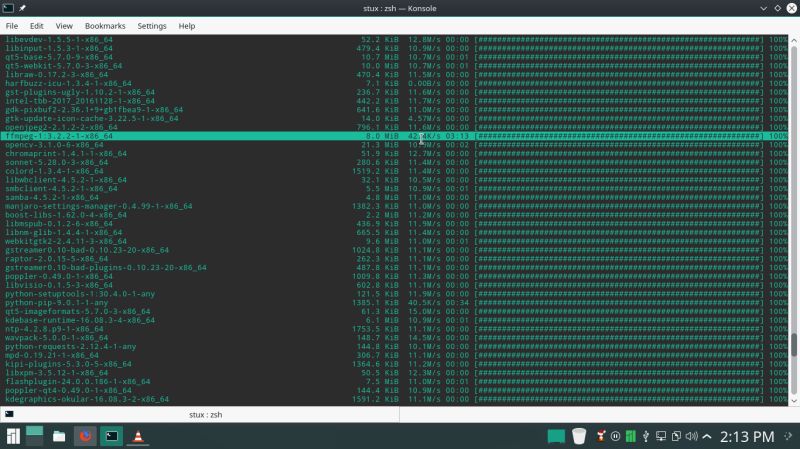Click the Konsole icon in title bar
Screen dimensions: 800x449
[8, 8]
